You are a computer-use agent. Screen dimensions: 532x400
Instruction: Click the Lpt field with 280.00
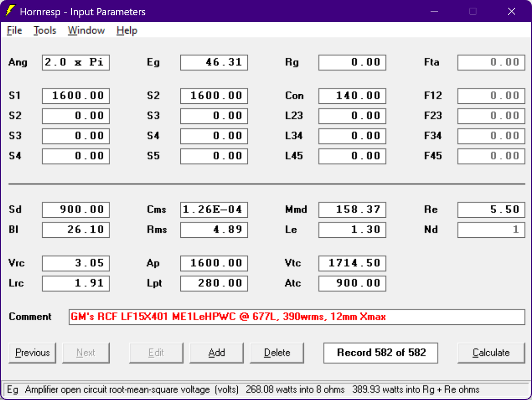click(x=214, y=283)
